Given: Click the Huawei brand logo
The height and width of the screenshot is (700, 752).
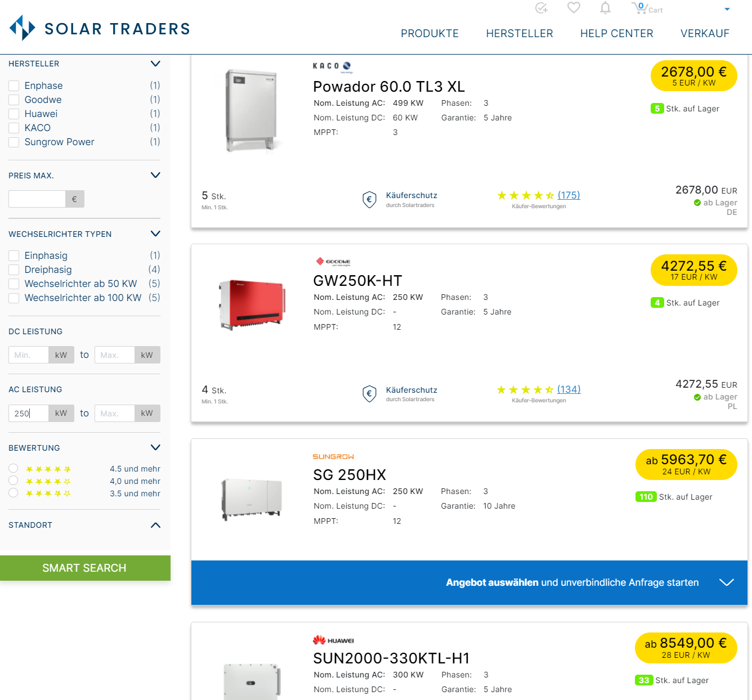Looking at the screenshot, I should click(x=333, y=640).
